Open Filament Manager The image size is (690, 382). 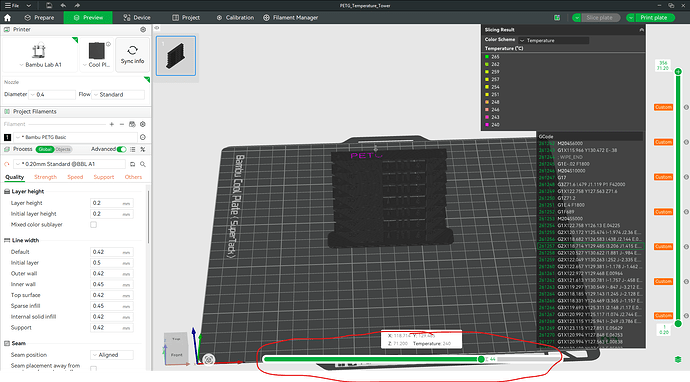(x=290, y=18)
